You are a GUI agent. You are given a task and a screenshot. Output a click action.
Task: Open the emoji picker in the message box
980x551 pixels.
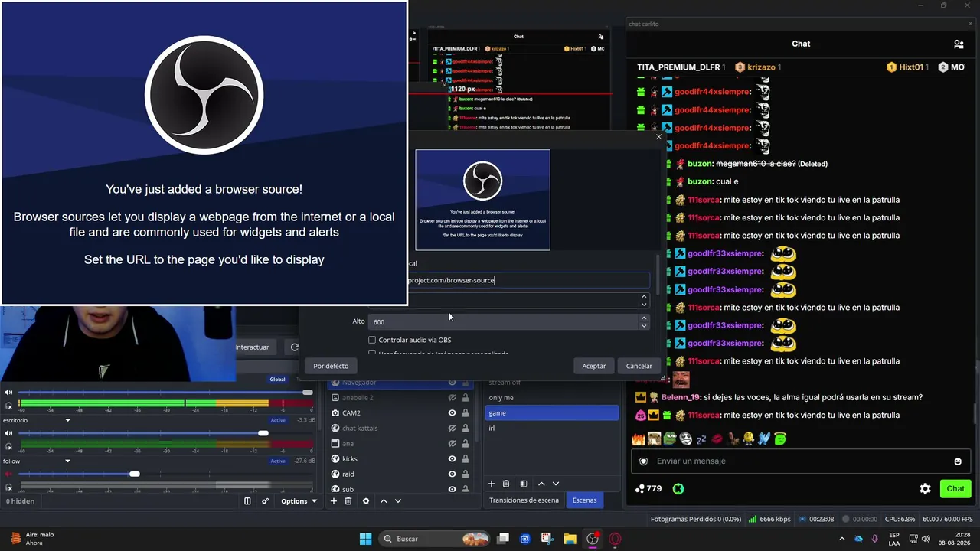tap(958, 461)
